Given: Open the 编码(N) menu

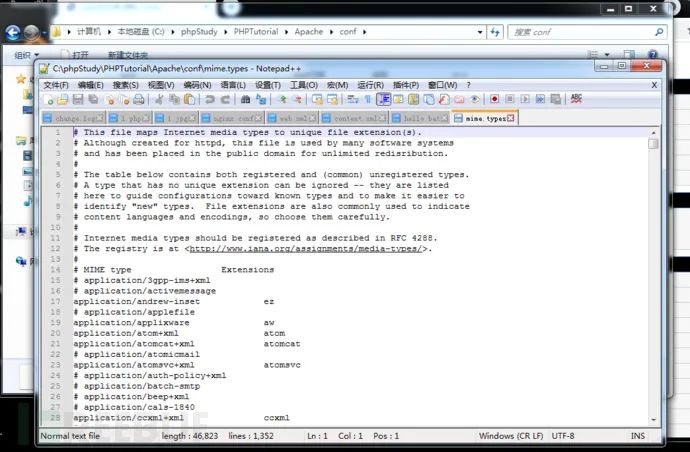Looking at the screenshot, I should tap(197, 85).
